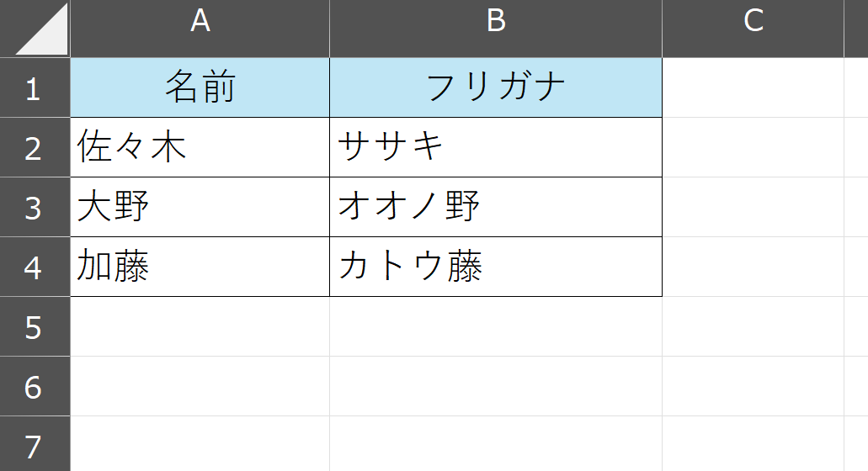This screenshot has height=471, width=868.
Task: Select row 2 header
Action: 35,148
